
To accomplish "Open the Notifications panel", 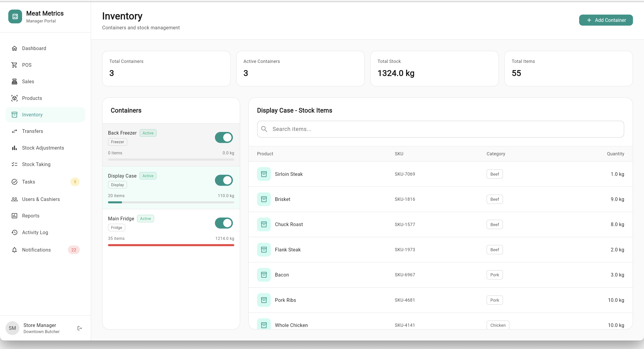I will pos(36,250).
